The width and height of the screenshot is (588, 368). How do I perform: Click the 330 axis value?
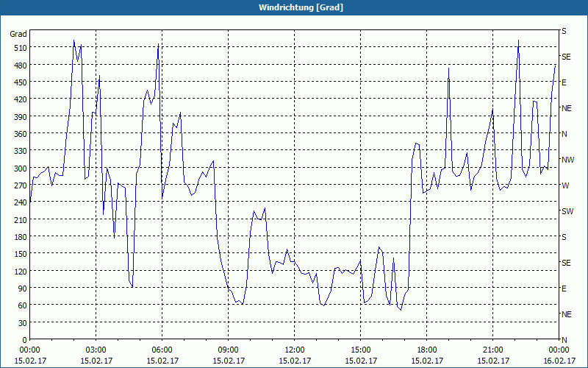click(x=21, y=151)
